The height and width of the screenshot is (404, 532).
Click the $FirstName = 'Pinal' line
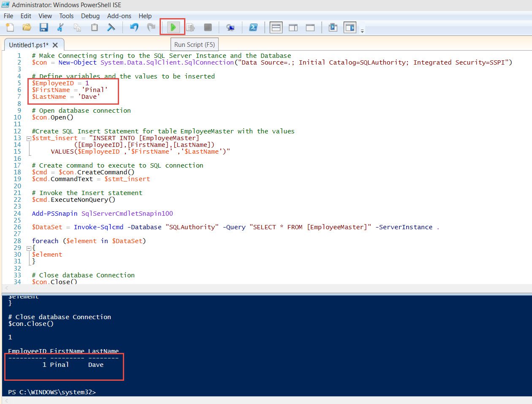click(x=70, y=90)
